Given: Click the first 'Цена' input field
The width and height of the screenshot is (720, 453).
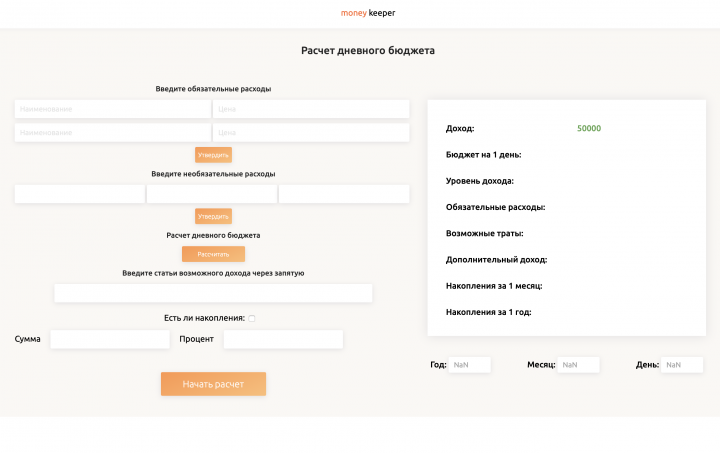Looking at the screenshot, I should 311,109.
